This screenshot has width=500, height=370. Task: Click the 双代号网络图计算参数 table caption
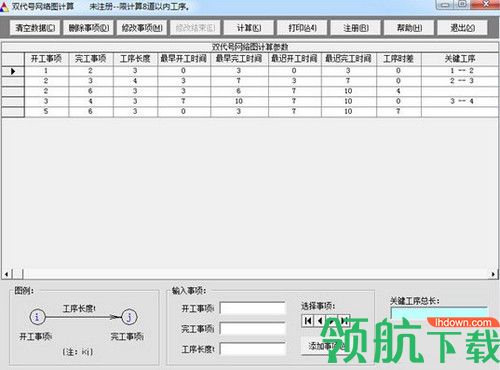click(x=250, y=47)
